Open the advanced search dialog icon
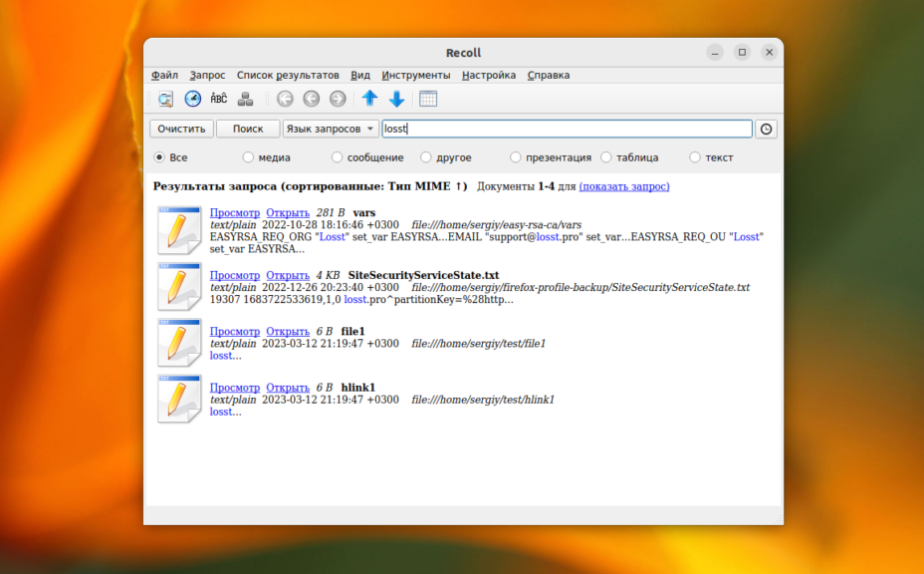Screen dimensions: 924x574 (x=165, y=99)
